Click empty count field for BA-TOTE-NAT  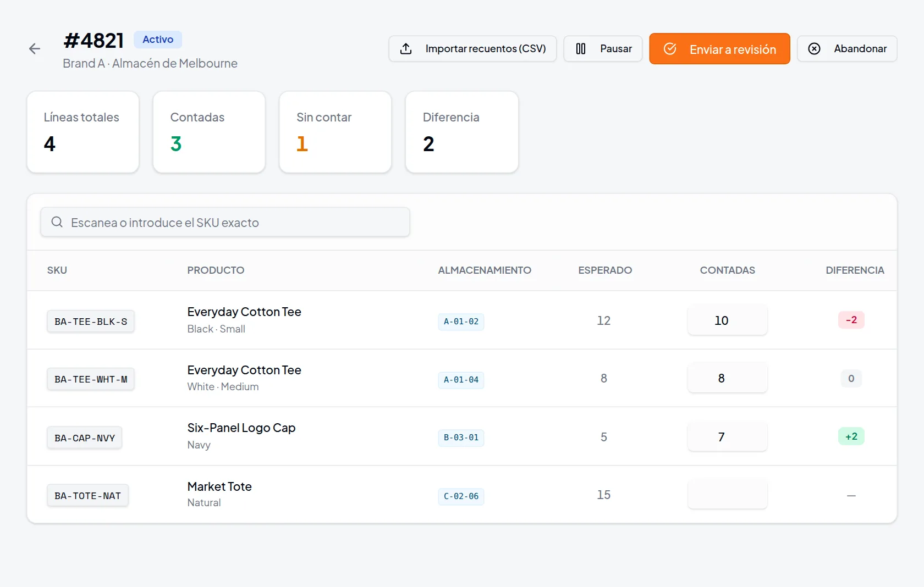pos(727,495)
